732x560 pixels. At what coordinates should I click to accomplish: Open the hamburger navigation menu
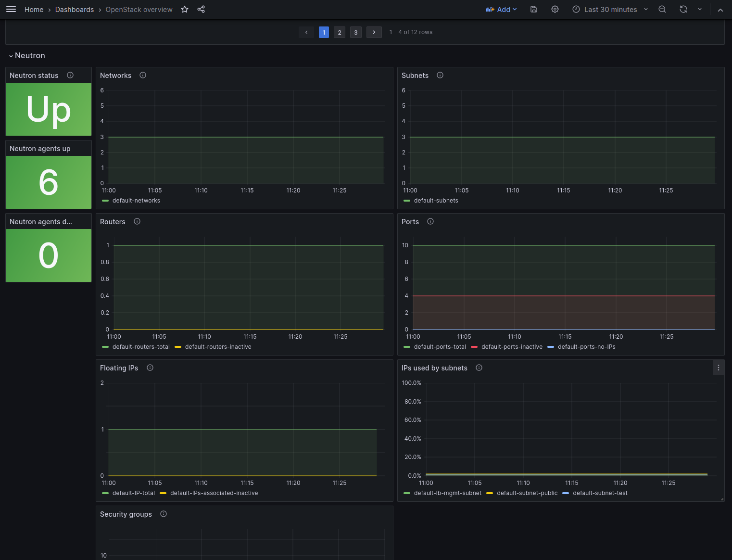tap(11, 9)
